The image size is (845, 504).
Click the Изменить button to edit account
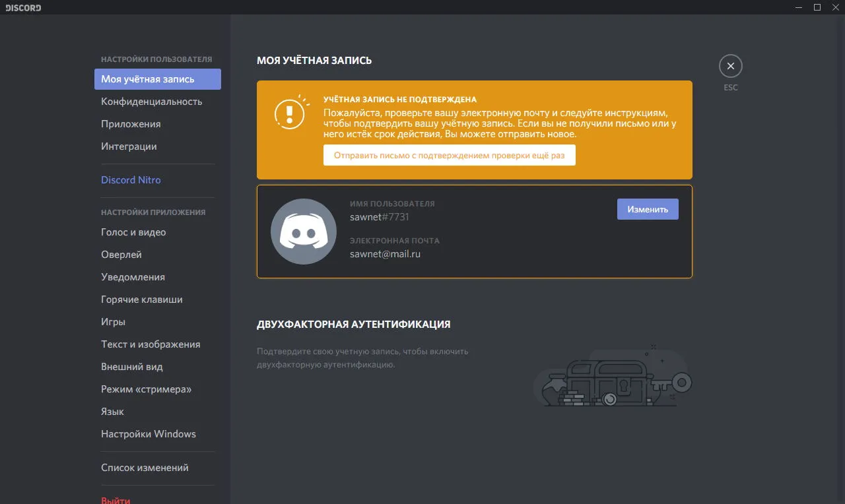coord(648,209)
